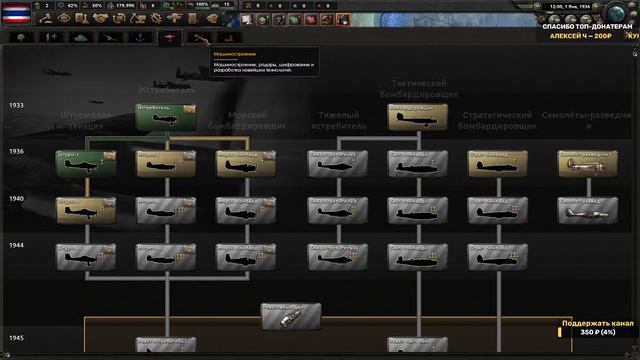The image size is (640, 360).
Task: Select the 1945 Jet Fighter I box
Action: [166, 344]
